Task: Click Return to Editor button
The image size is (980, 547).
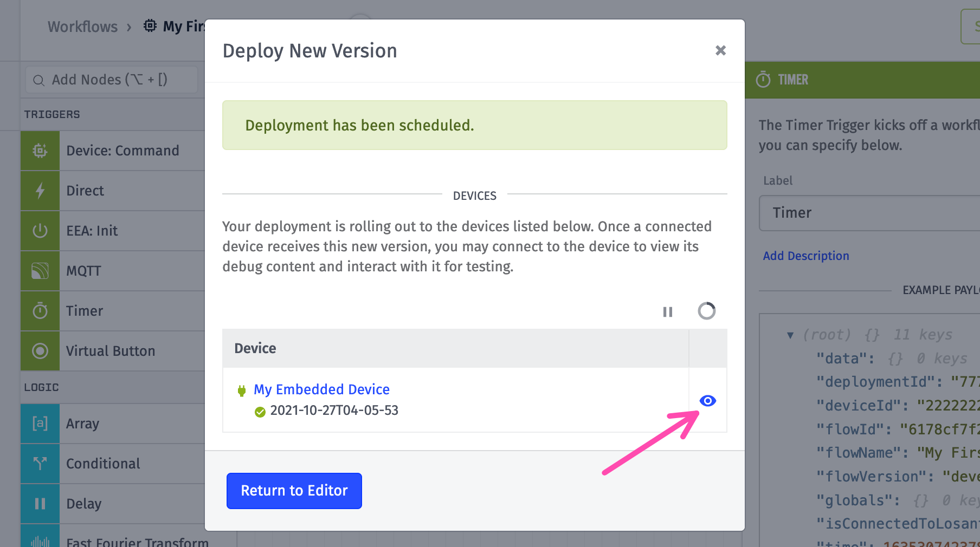Action: (294, 491)
